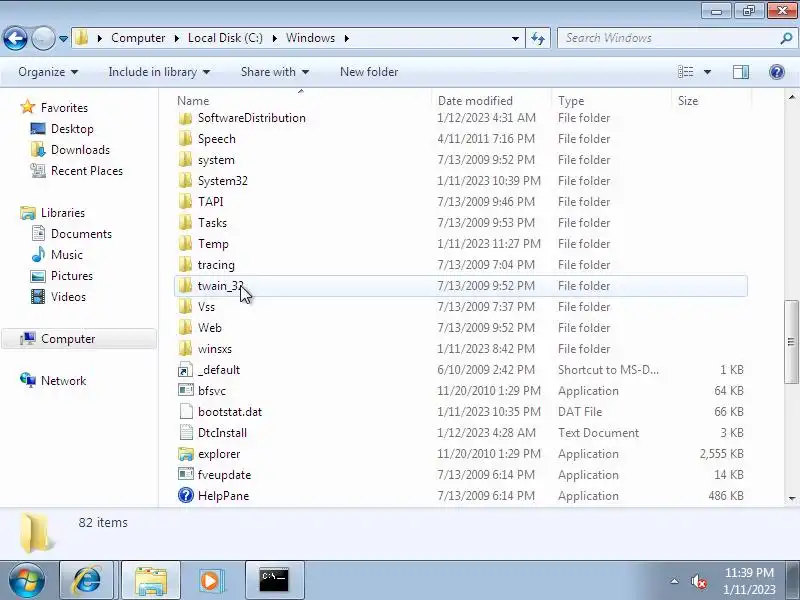Select Network in the navigation pane
Screen dimensions: 800x600
coord(63,381)
